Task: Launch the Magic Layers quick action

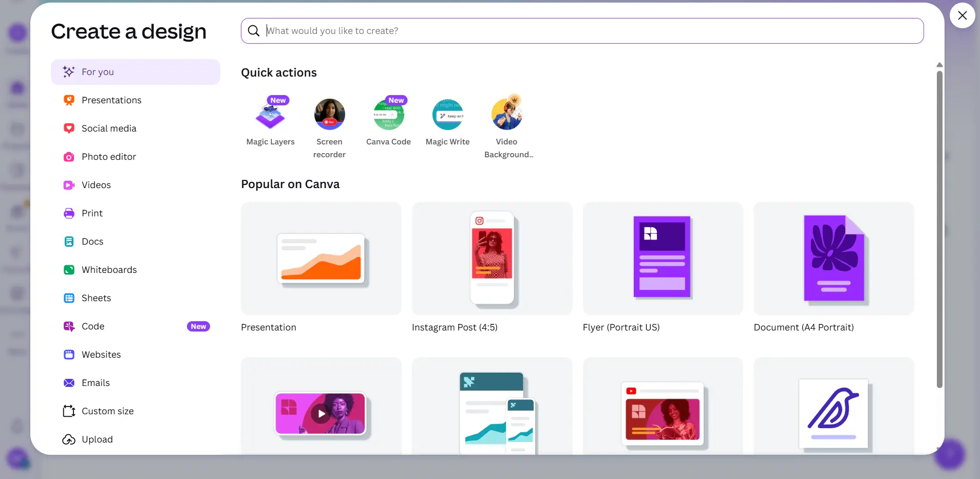Action: (x=270, y=121)
